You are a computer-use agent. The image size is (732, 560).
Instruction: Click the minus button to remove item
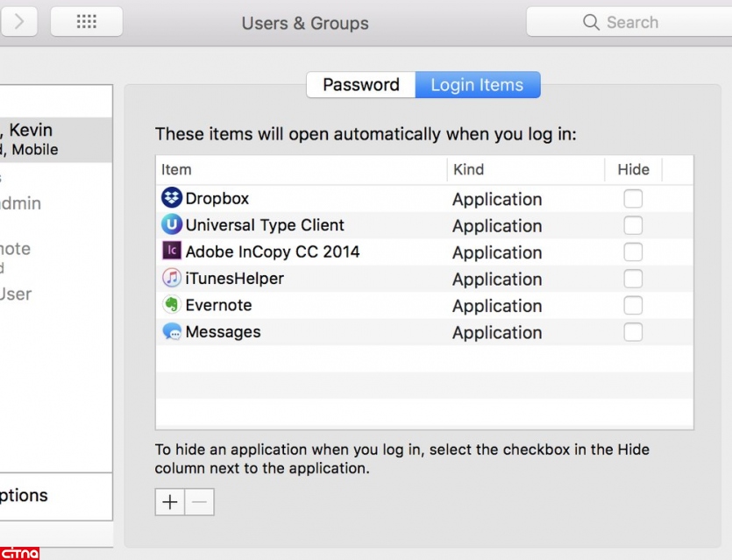tap(199, 502)
